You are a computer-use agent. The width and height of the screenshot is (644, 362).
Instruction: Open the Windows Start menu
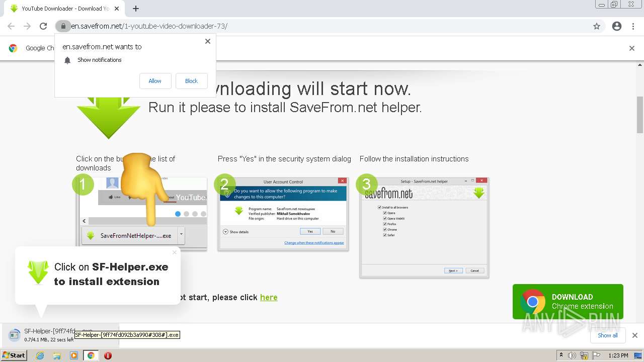click(x=14, y=355)
